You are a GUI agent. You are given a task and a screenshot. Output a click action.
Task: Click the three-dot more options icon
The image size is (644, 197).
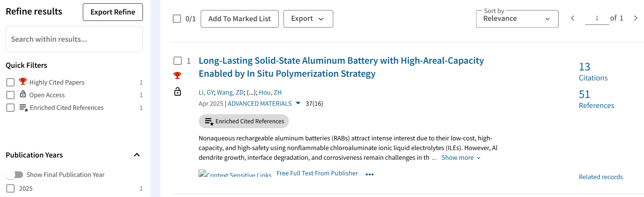[369, 174]
